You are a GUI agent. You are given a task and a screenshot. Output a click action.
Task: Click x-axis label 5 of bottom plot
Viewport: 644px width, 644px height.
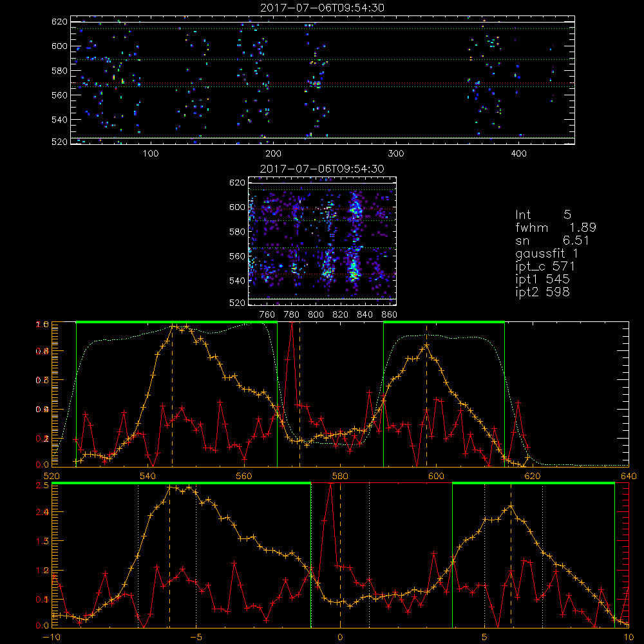485,638
